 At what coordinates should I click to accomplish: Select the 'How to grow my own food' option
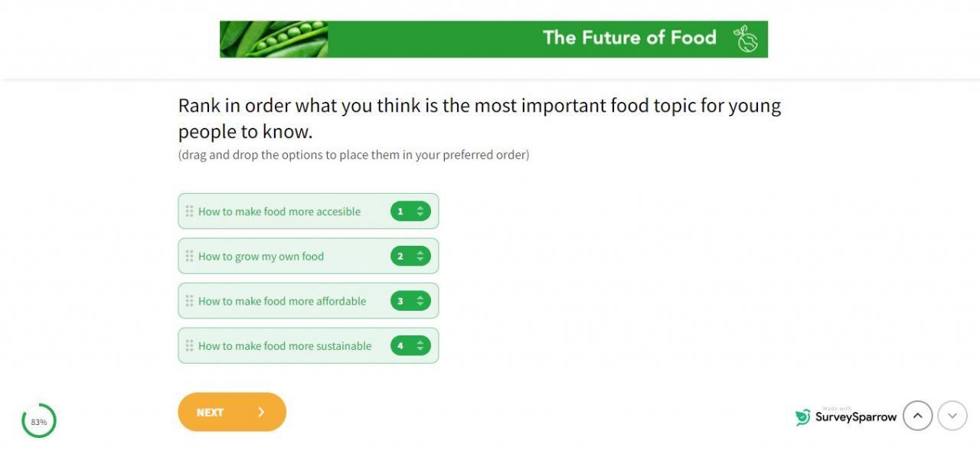coord(261,257)
